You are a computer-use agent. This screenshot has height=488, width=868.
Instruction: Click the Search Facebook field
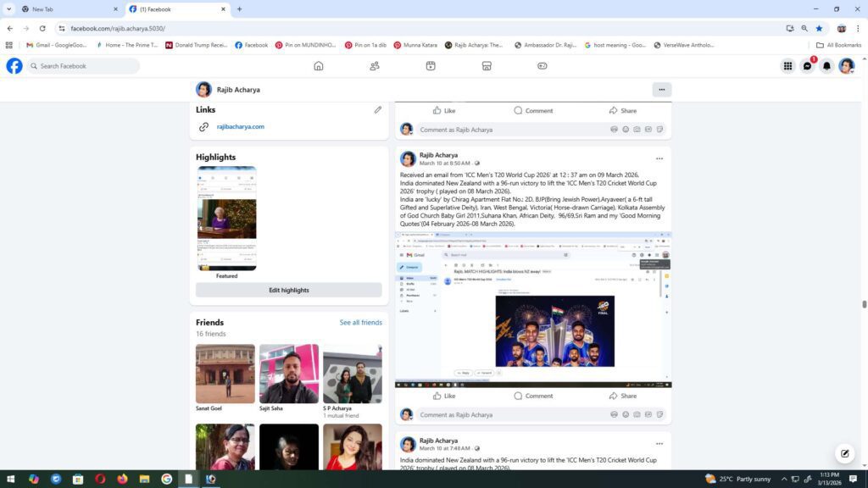[85, 66]
